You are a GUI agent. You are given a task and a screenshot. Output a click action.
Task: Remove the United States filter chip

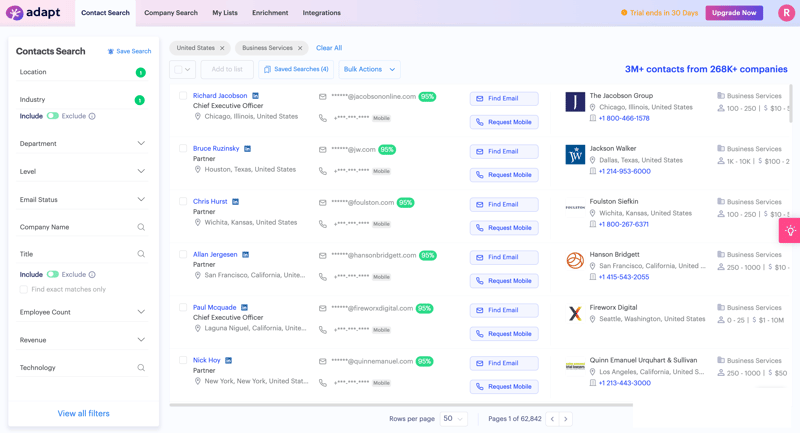222,48
